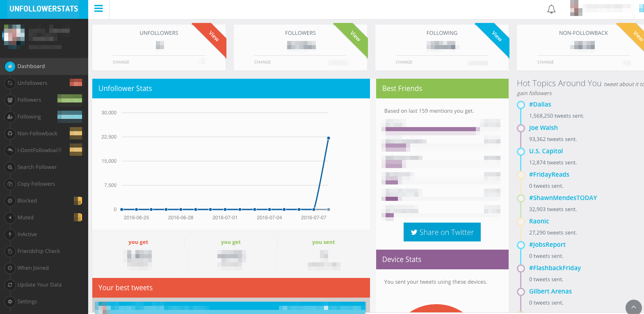644x314 pixels.
Task: Open the InActive menu item
Action: pyautogui.click(x=44, y=234)
